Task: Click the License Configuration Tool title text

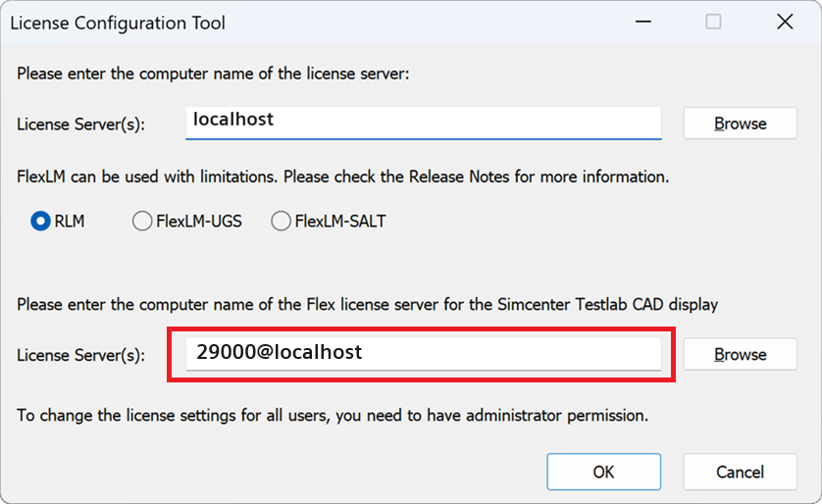Action: click(x=118, y=23)
